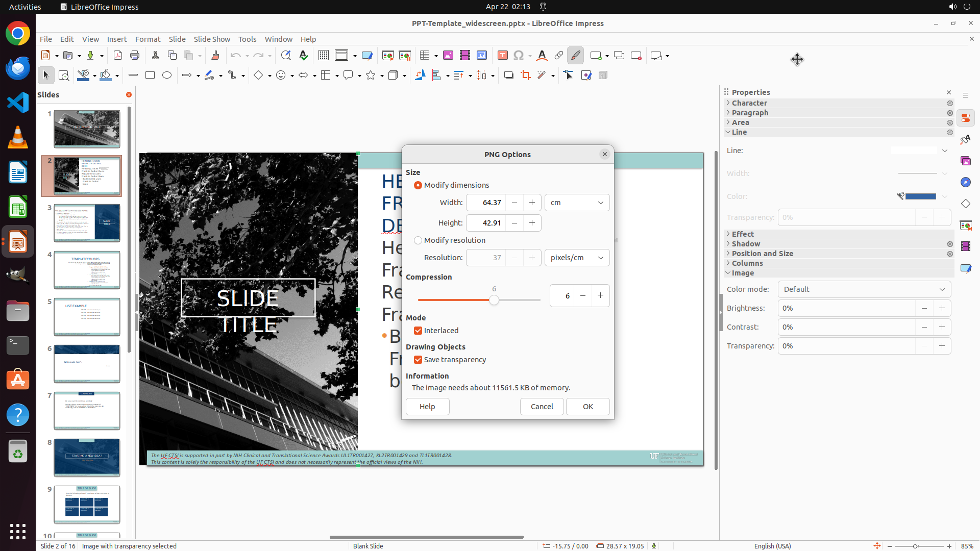Open the Color mode Default dropdown
The width and height of the screenshot is (980, 551).
(x=864, y=289)
